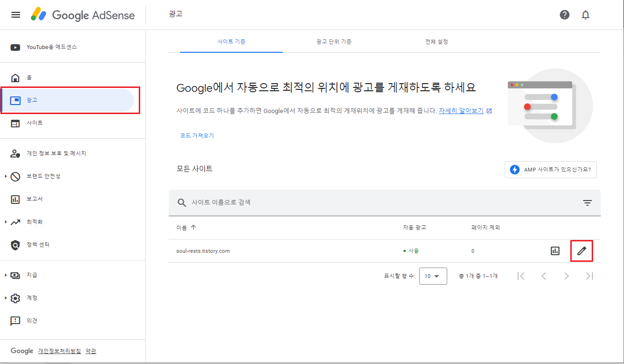Click the Google AdSense logo

[x=83, y=15]
